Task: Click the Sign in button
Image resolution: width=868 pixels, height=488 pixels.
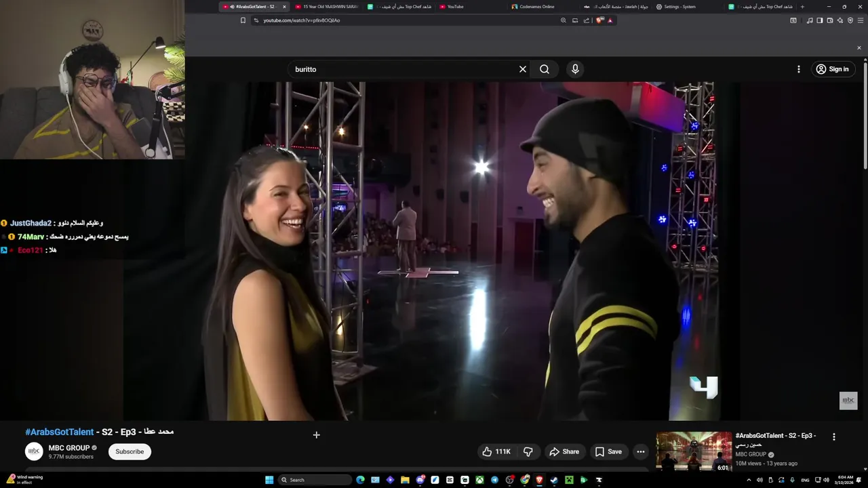Action: 832,69
